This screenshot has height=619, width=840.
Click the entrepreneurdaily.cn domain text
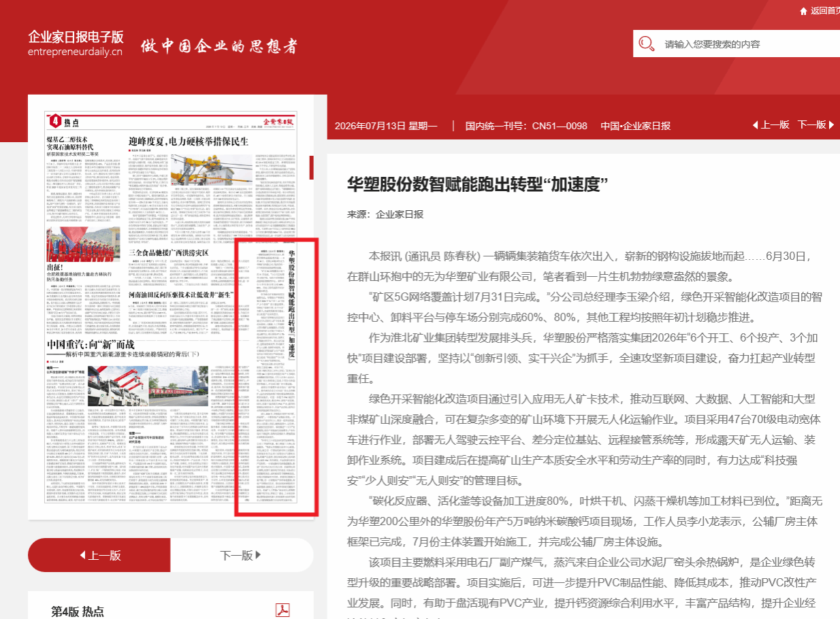tap(75, 52)
